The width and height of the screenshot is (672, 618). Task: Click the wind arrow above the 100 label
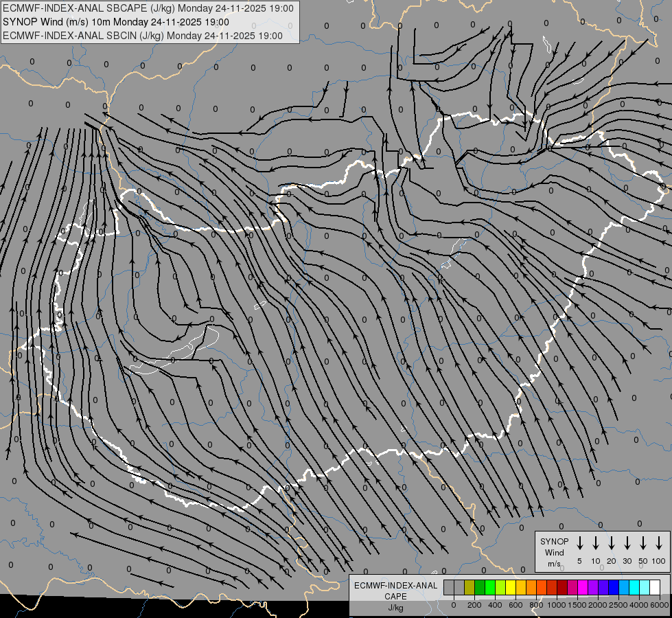[659, 542]
